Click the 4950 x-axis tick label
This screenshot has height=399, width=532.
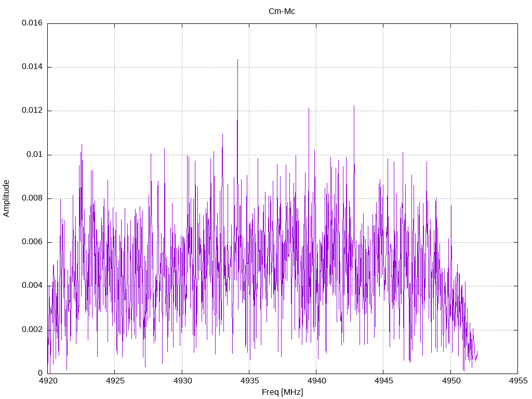451,381
